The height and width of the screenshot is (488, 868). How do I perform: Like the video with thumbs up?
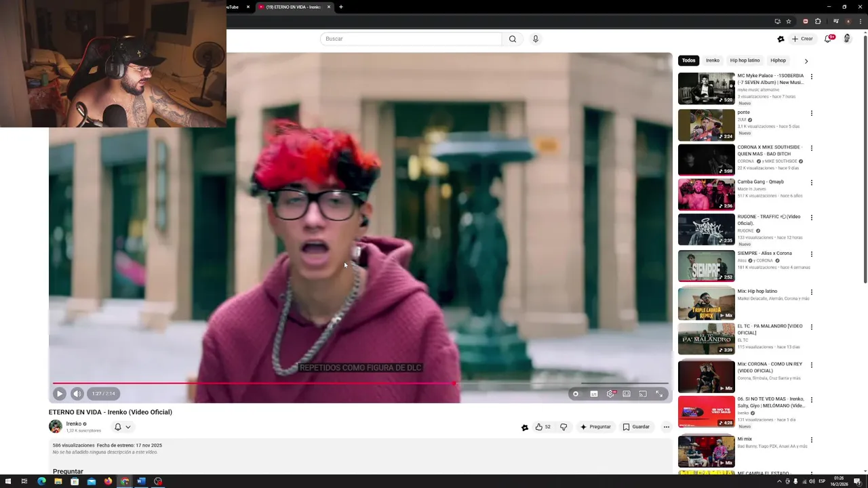(542, 427)
